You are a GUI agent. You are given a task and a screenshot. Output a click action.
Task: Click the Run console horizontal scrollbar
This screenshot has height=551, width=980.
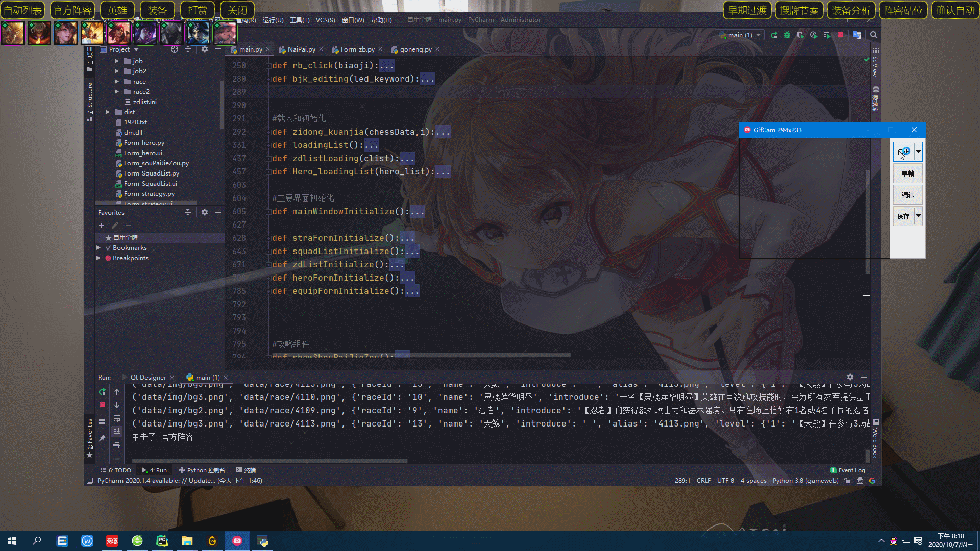(x=269, y=461)
